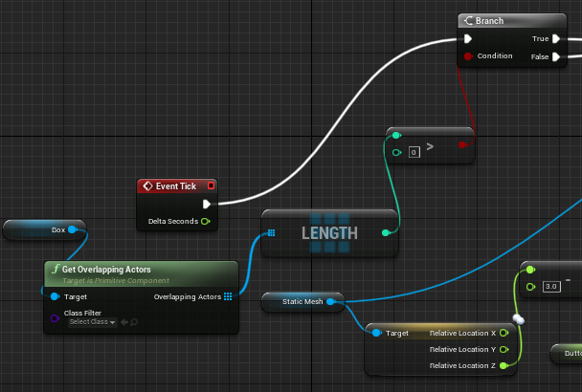Click the greater-than symbol on the compare node
The image size is (582, 392).
pyautogui.click(x=430, y=146)
